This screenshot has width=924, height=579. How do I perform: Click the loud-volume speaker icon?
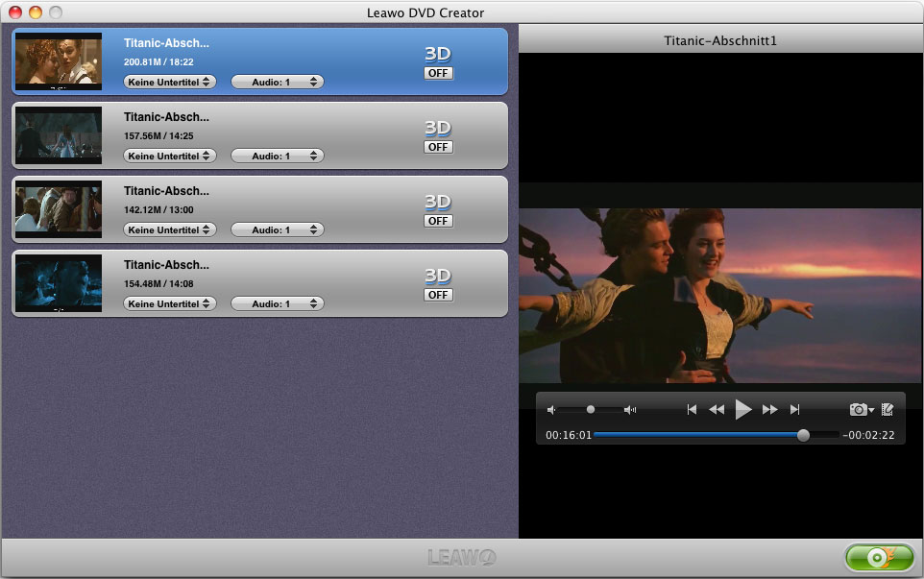(x=630, y=410)
